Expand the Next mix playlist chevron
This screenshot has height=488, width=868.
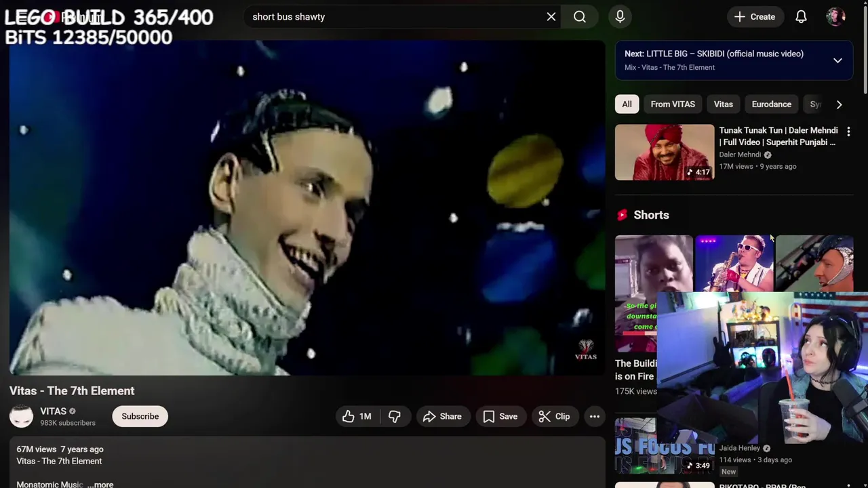click(x=837, y=60)
